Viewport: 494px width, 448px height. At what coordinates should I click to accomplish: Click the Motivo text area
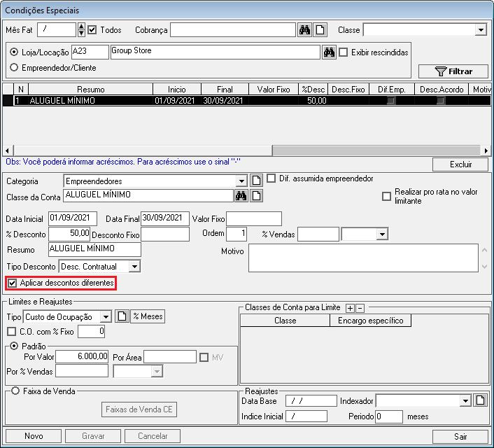pos(363,258)
